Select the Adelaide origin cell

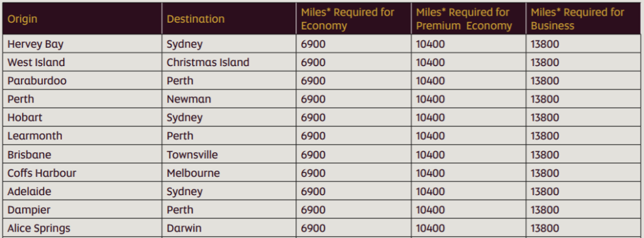[82, 191]
